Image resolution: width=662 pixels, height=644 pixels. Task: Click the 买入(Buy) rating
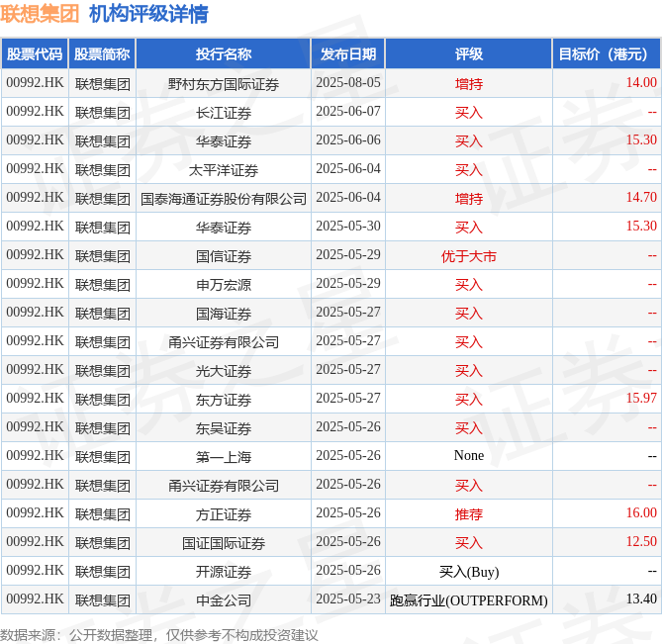pos(469,572)
